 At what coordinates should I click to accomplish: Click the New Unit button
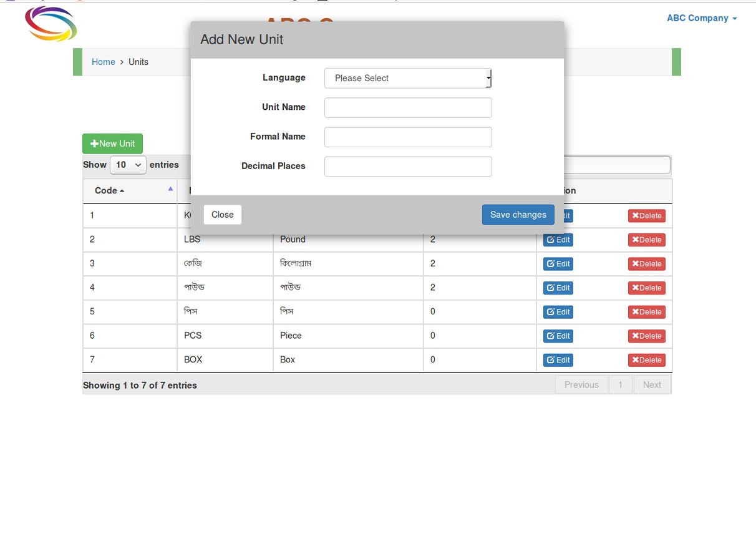pyautogui.click(x=112, y=144)
